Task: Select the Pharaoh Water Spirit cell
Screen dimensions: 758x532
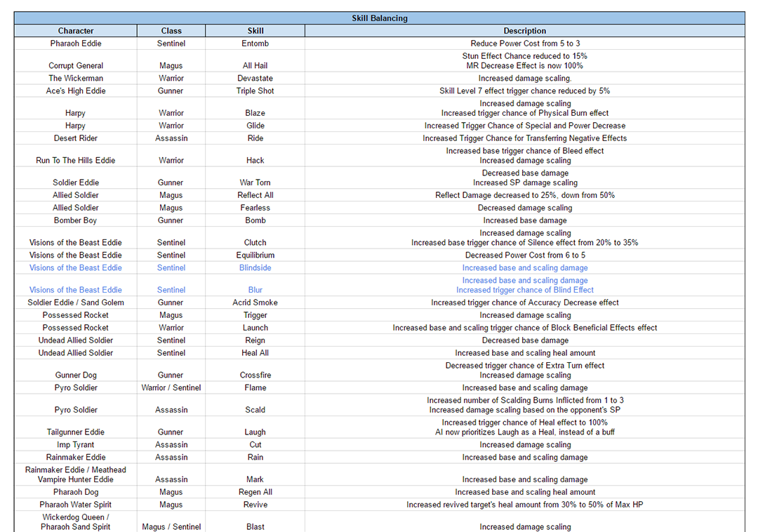Action: 76,505
